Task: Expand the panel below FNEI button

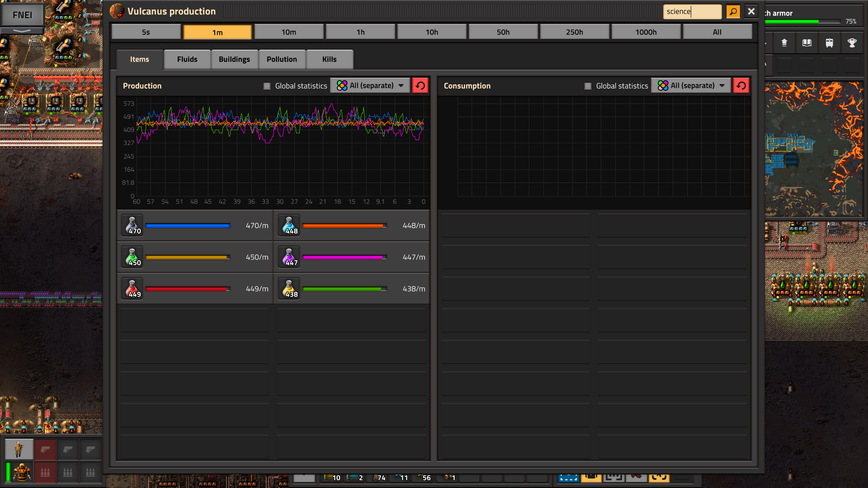Action: coord(22,31)
